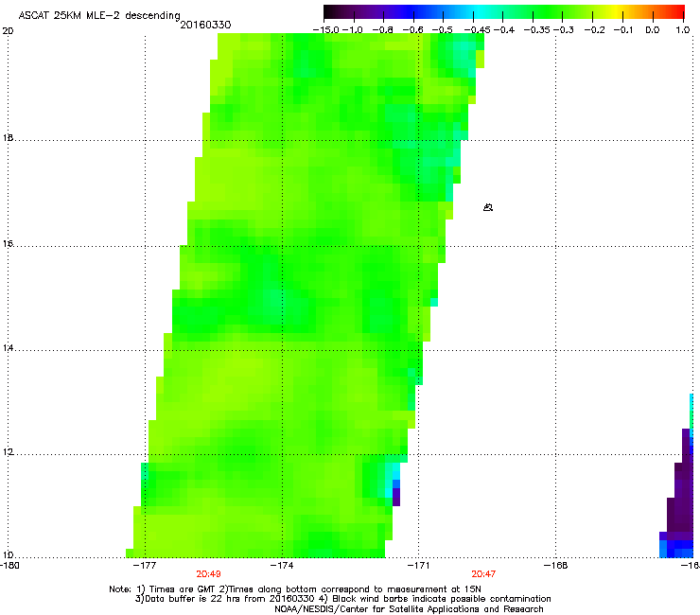This screenshot has height=615, width=700.
Task: Click the longitude label '-168'
Action: click(x=556, y=565)
